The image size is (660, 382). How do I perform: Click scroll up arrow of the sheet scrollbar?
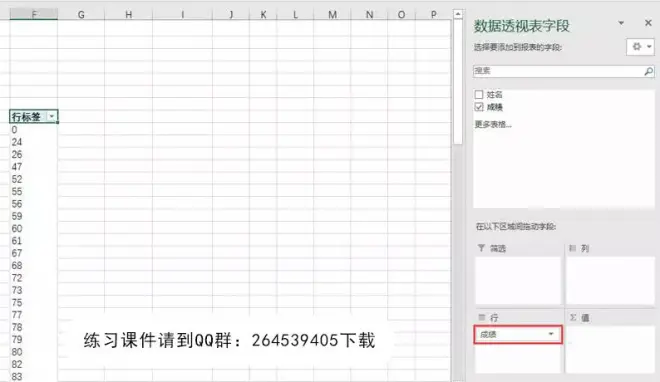pyautogui.click(x=458, y=14)
